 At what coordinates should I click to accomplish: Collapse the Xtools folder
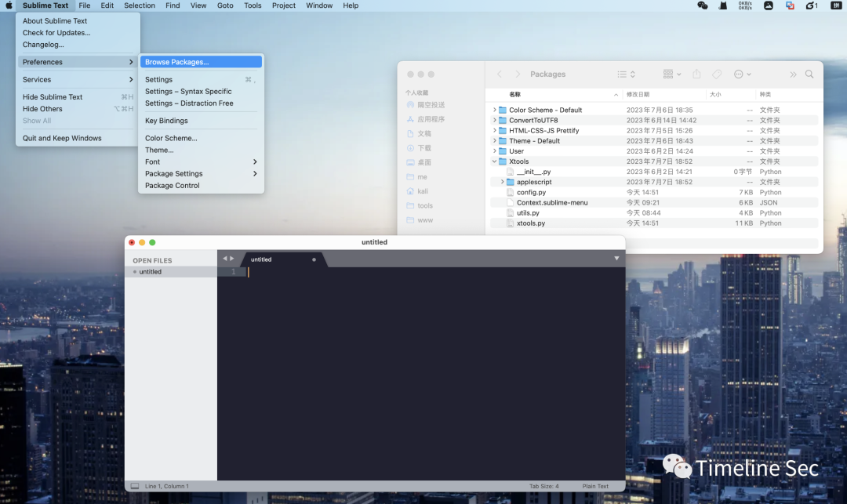click(x=494, y=161)
